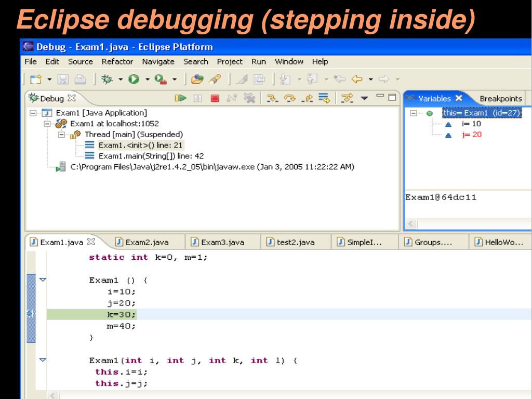The image size is (532, 399).
Task: Resume the suspended thread
Action: pyautogui.click(x=180, y=98)
